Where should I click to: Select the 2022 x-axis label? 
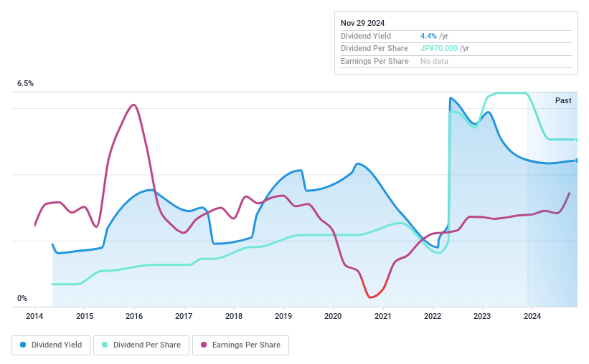[x=433, y=316]
